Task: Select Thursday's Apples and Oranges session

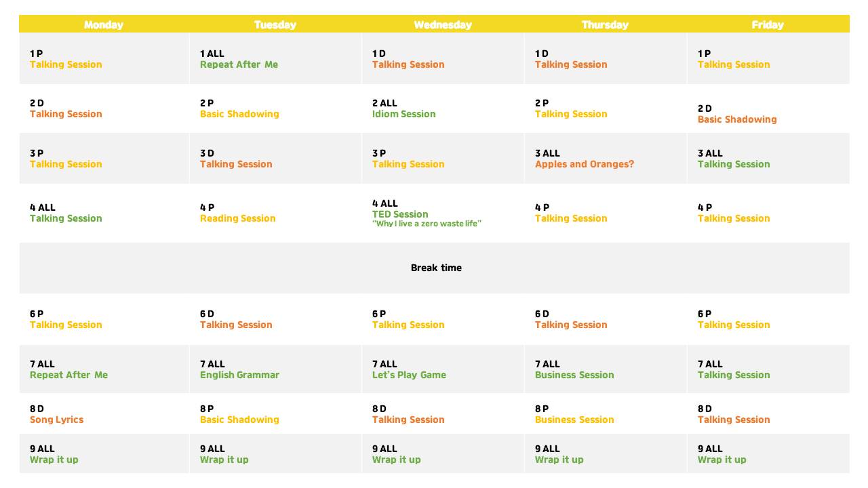Action: [584, 165]
